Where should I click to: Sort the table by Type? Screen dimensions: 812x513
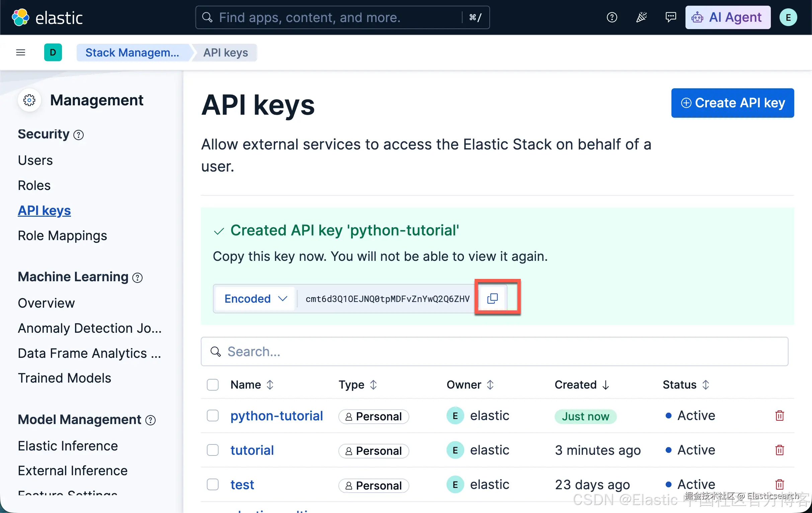click(x=357, y=385)
